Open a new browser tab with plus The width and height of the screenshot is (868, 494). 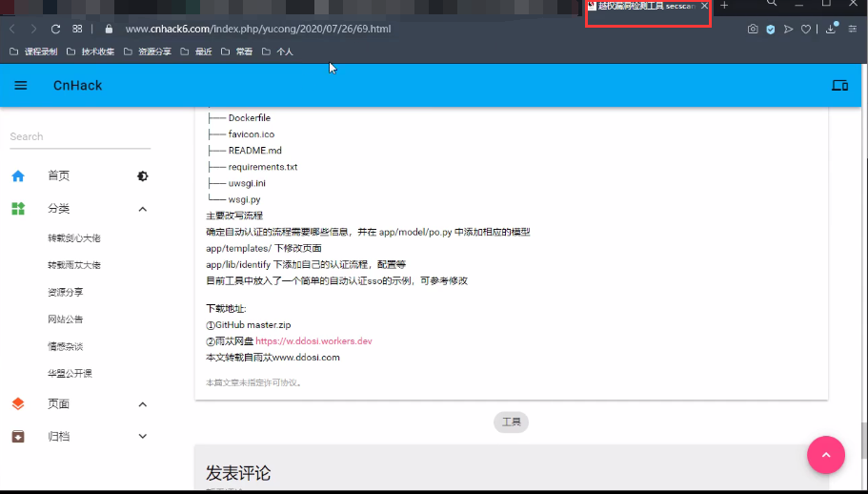[724, 6]
